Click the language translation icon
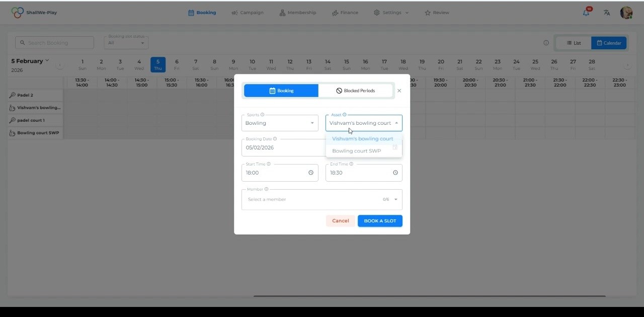 pos(606,13)
